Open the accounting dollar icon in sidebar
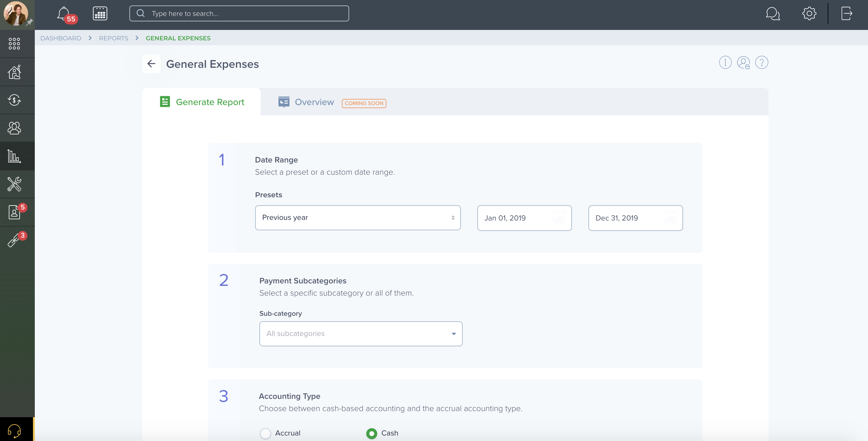 click(14, 100)
